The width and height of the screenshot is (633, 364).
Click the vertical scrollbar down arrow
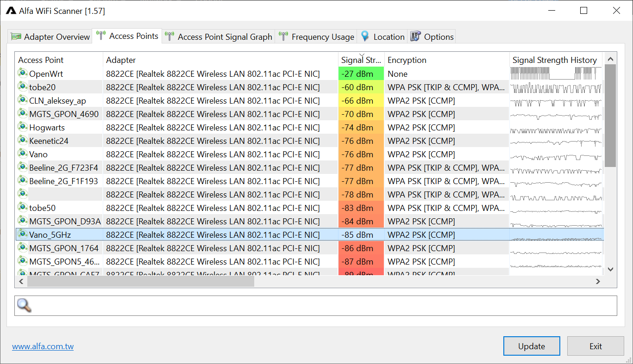click(610, 269)
